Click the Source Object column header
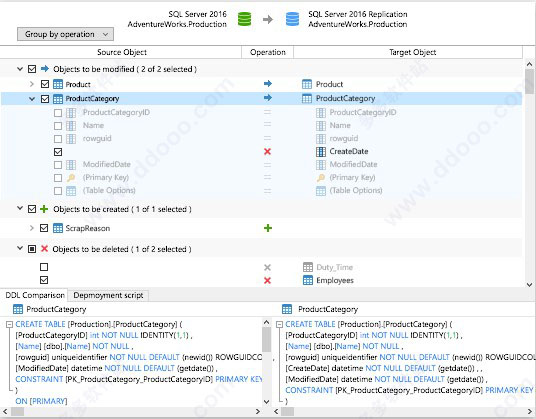The height and width of the screenshot is (419, 536). tap(122, 52)
